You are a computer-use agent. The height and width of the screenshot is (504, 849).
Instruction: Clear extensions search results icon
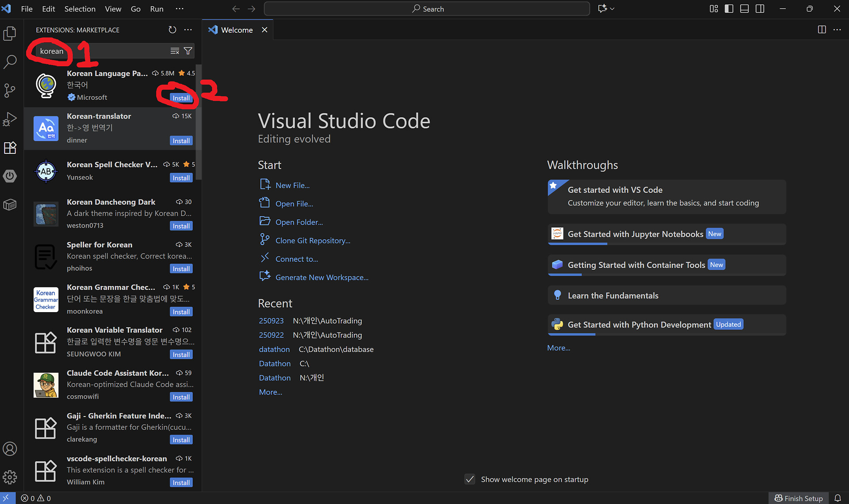(175, 51)
